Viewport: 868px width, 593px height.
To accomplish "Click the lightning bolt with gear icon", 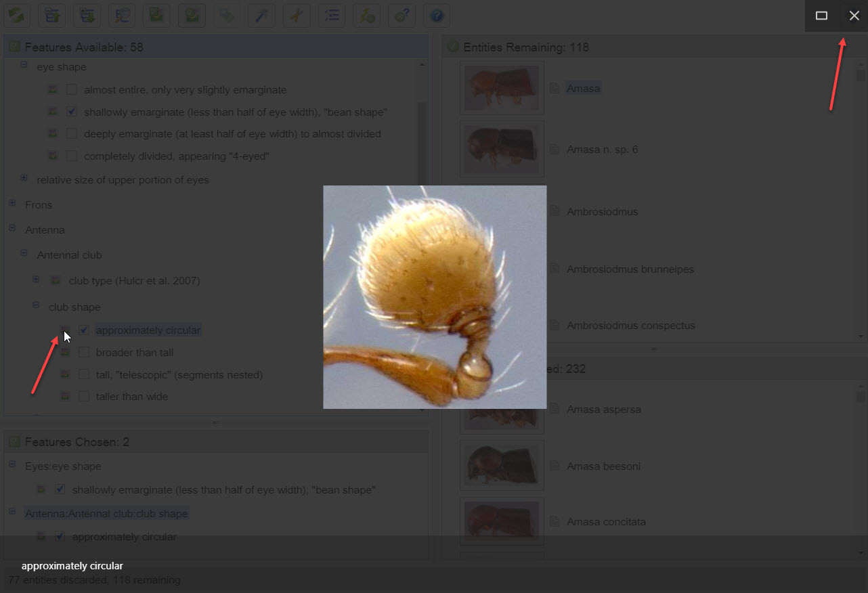I will point(367,16).
